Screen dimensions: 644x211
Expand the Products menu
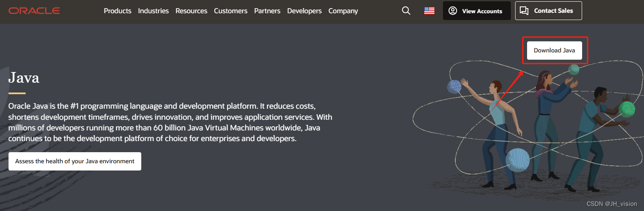coord(118,11)
